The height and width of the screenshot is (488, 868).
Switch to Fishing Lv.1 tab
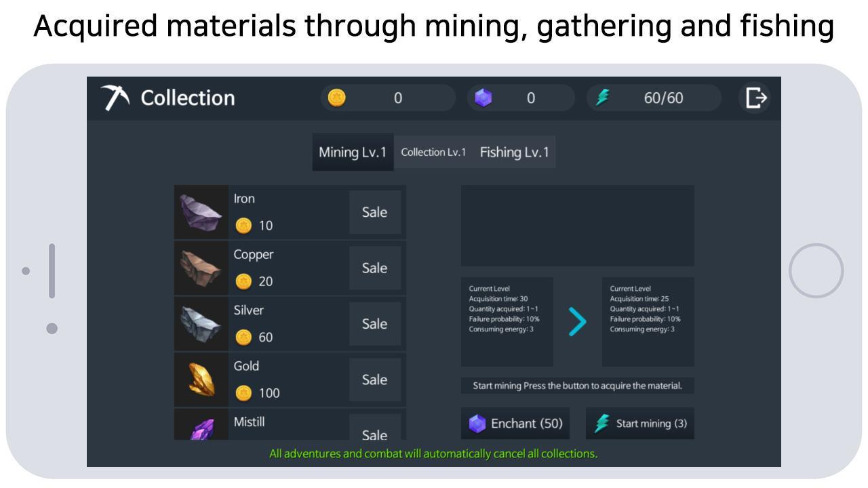point(514,152)
